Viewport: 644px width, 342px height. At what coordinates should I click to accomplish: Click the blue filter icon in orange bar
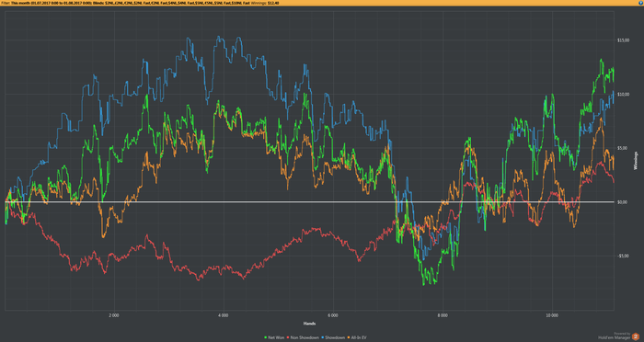click(640, 3)
